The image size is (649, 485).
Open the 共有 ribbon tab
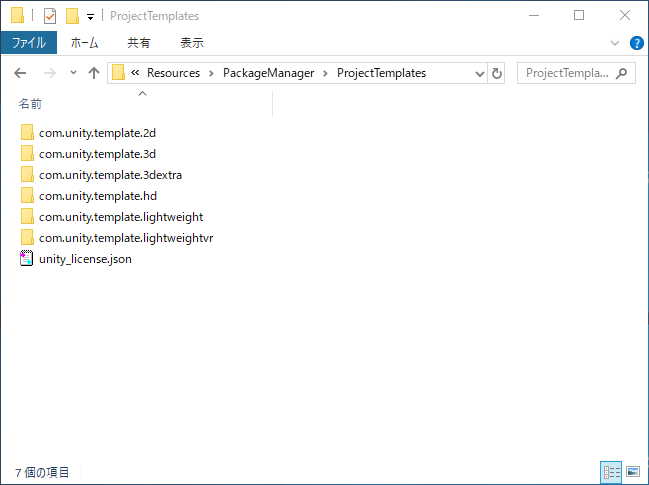(139, 43)
